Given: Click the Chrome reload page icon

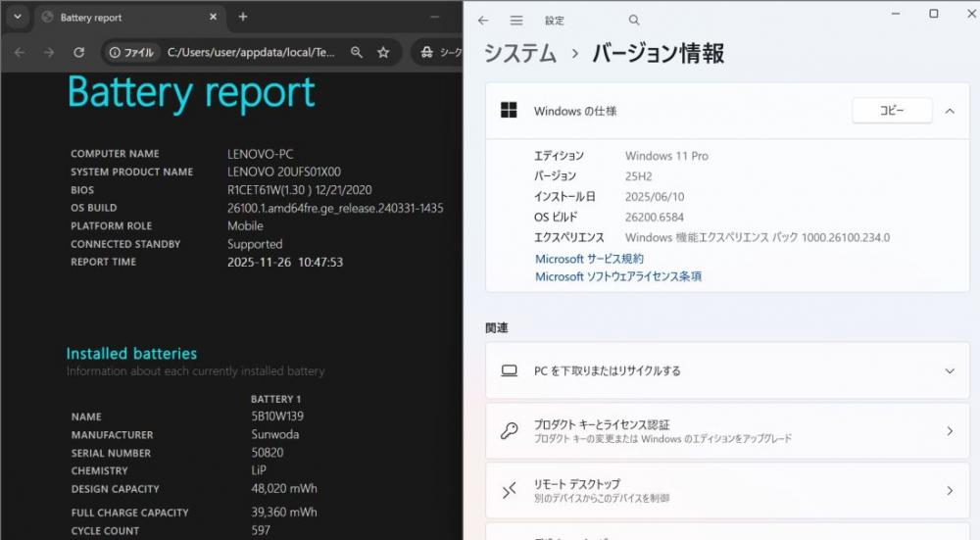Looking at the screenshot, I should coord(79,52).
